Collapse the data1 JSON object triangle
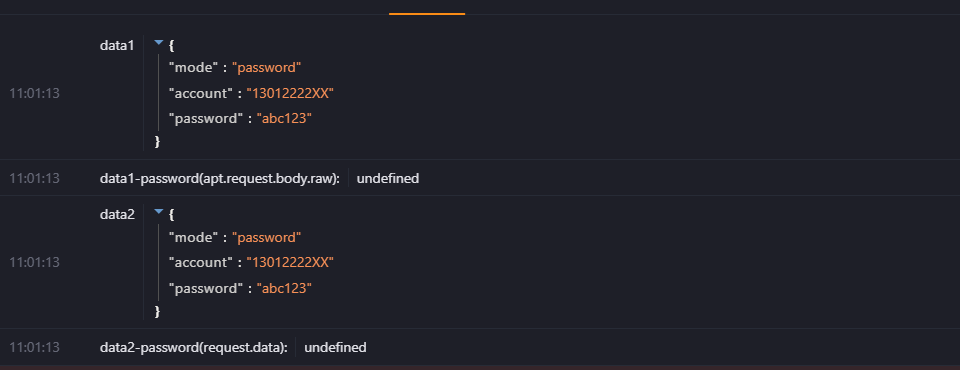960x370 pixels. (159, 43)
